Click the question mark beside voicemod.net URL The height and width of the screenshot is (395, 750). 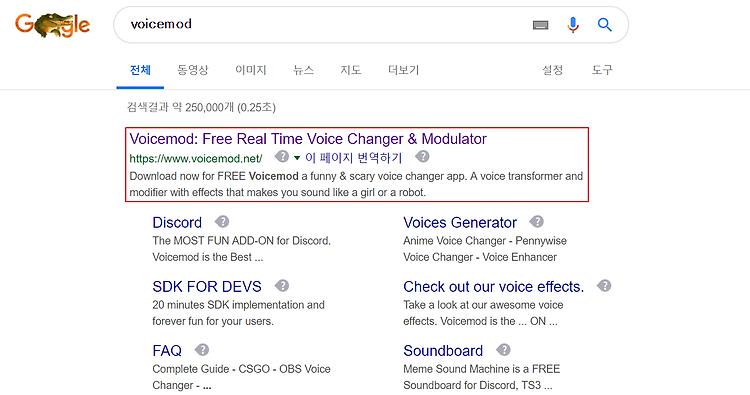[x=282, y=156]
